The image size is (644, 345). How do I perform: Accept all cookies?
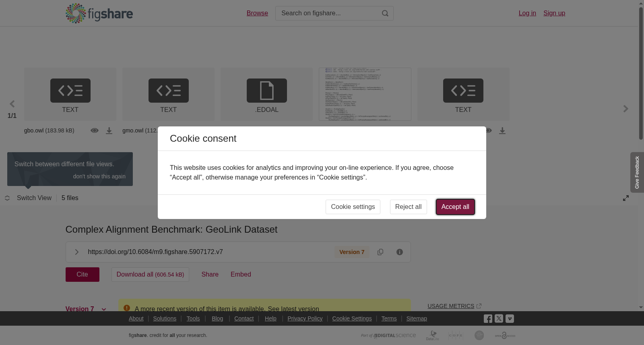455,207
